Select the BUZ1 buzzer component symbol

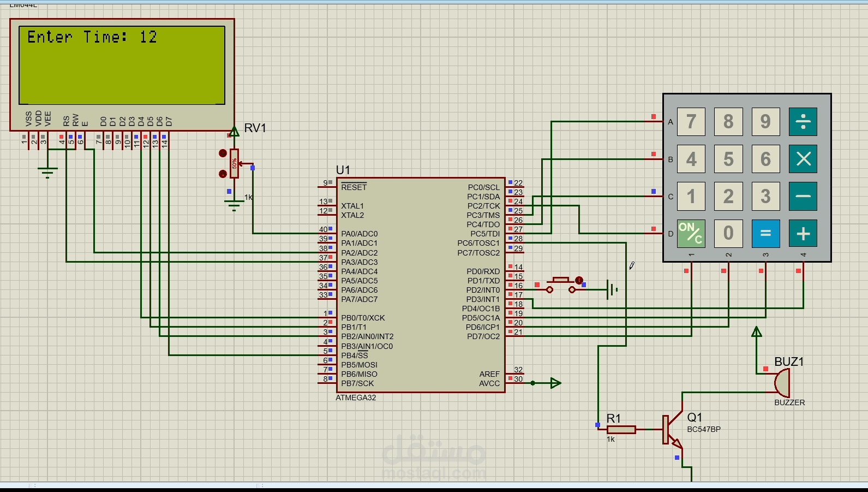tap(782, 382)
